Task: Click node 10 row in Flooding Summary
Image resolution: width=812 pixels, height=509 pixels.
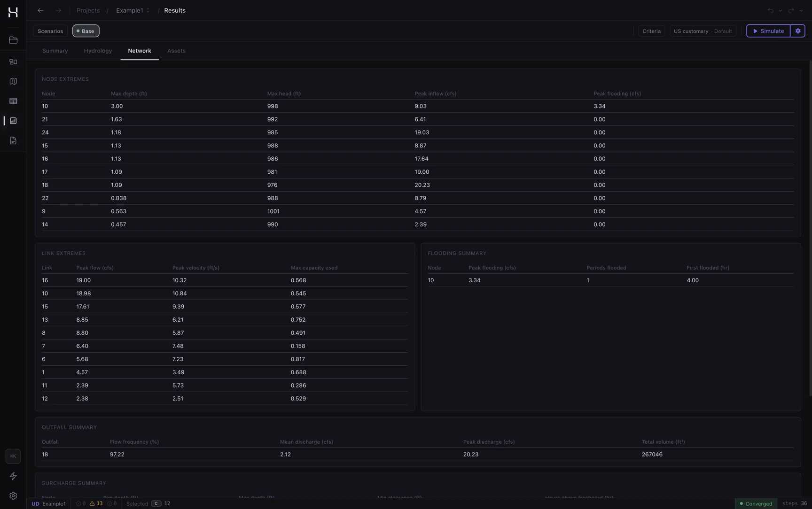Action: point(611,280)
